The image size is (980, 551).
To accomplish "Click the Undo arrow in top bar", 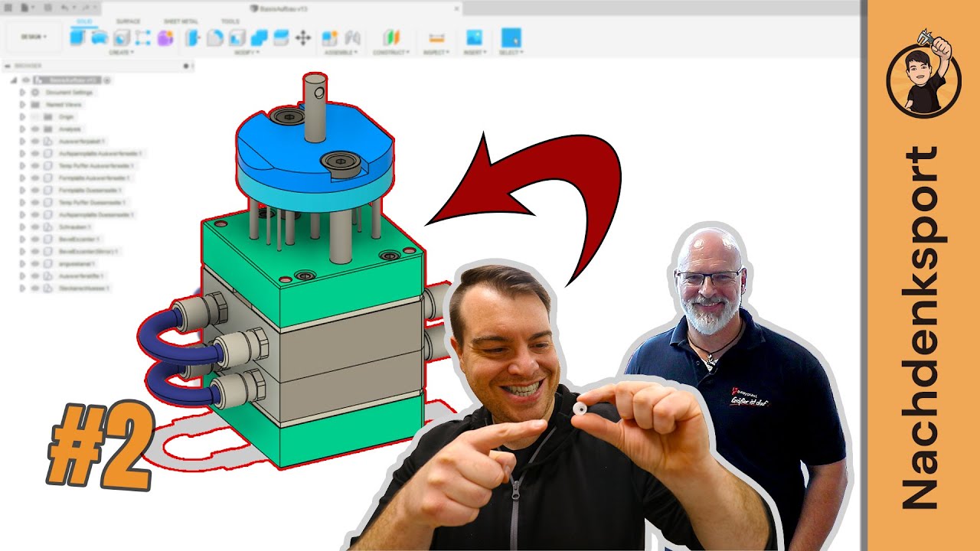I will click(65, 7).
